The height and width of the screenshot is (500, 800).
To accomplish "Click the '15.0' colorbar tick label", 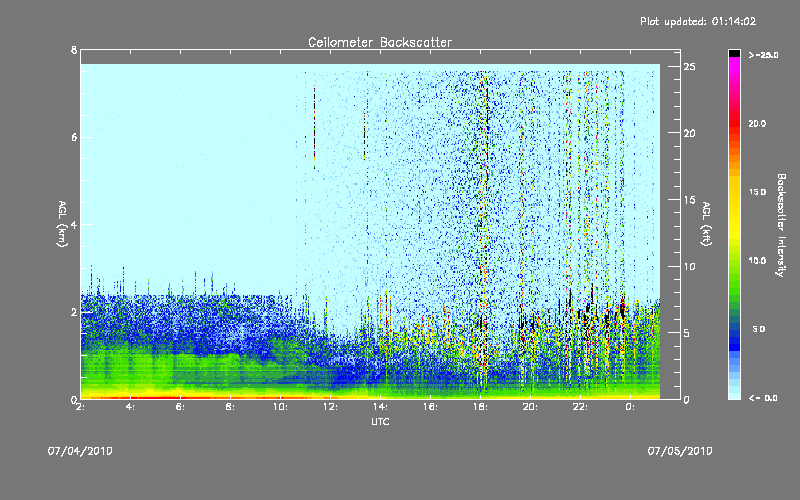I will 757,192.
